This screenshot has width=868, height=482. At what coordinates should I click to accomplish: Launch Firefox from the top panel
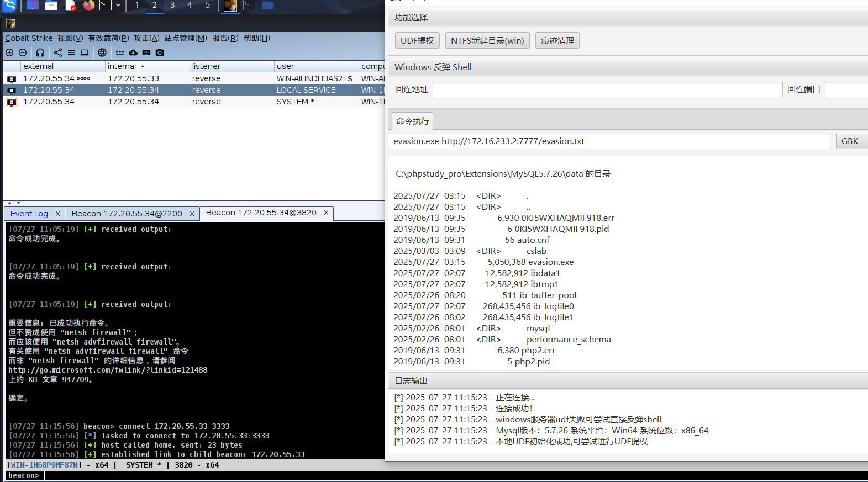[89, 6]
